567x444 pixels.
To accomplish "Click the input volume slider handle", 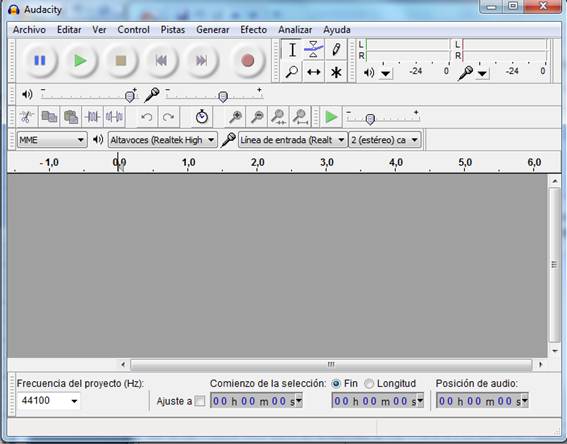I will (x=223, y=97).
